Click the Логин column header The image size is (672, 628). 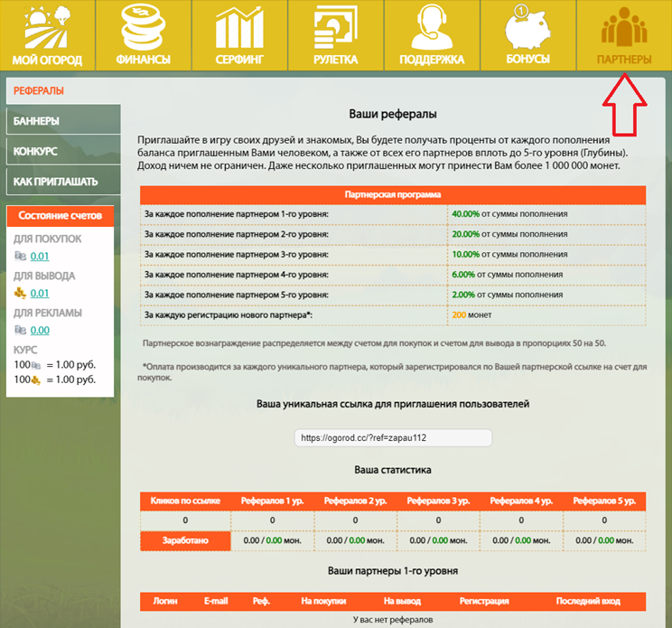click(x=165, y=601)
